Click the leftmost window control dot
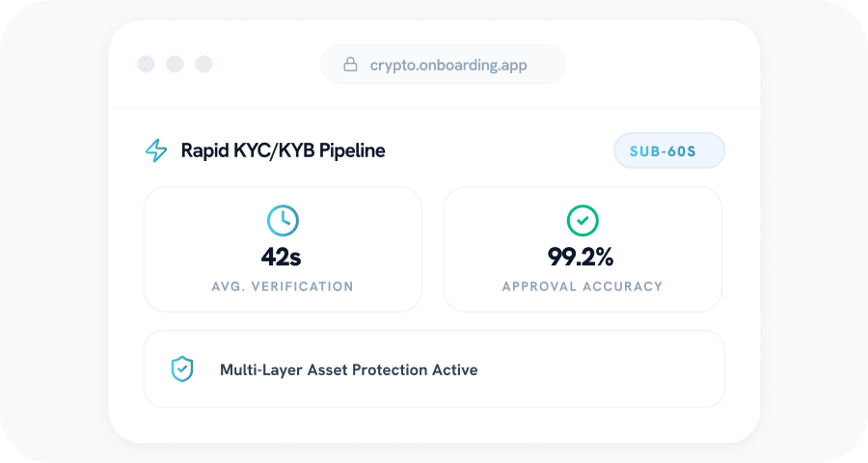Image resolution: width=868 pixels, height=463 pixels. (146, 65)
